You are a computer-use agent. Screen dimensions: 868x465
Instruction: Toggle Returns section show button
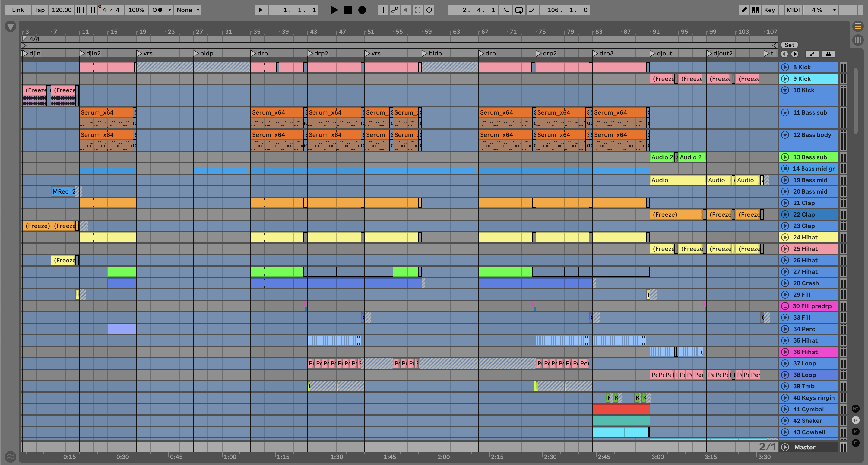pos(856,420)
